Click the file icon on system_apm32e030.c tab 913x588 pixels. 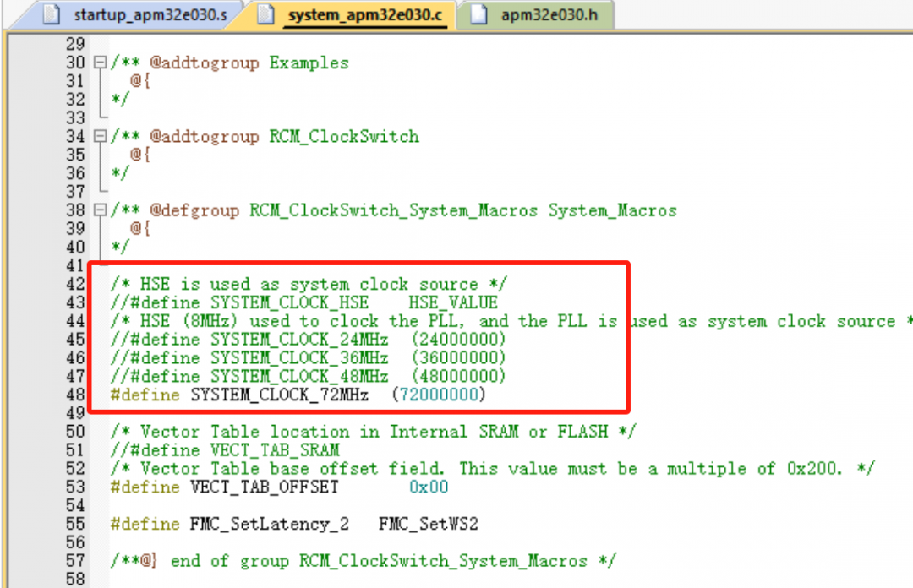coord(266,14)
